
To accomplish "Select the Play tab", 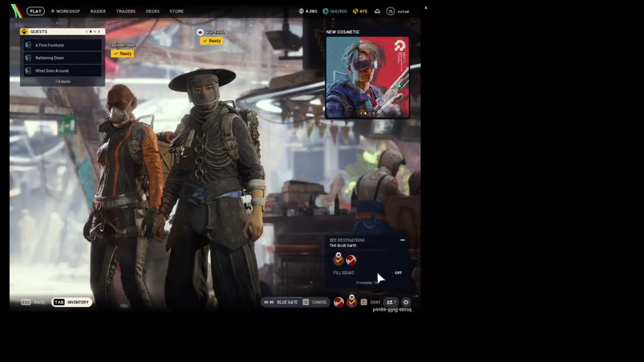I will tap(35, 11).
